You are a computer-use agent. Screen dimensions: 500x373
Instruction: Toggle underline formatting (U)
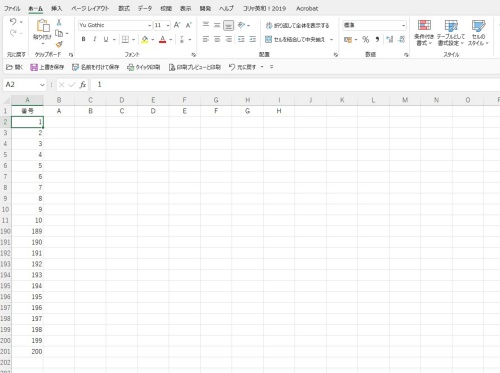(x=106, y=39)
